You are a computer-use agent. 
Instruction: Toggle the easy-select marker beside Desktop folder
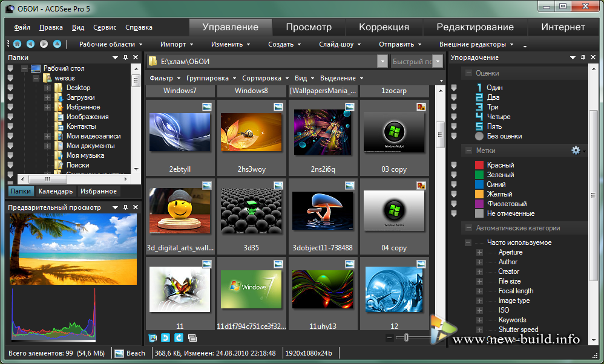(10, 88)
